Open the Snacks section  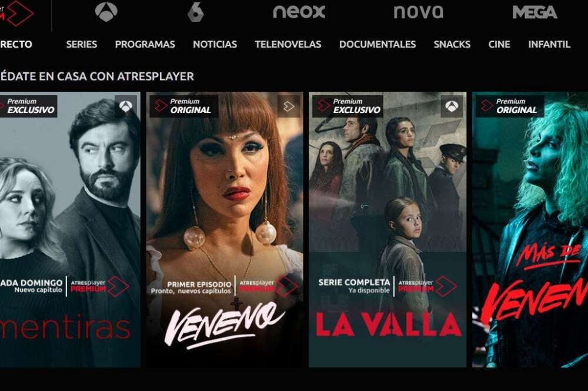coord(452,44)
